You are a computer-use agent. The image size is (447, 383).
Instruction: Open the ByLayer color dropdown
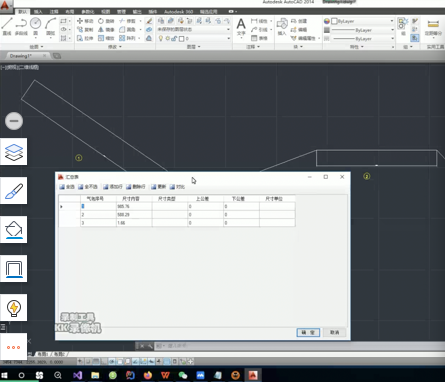[363, 21]
